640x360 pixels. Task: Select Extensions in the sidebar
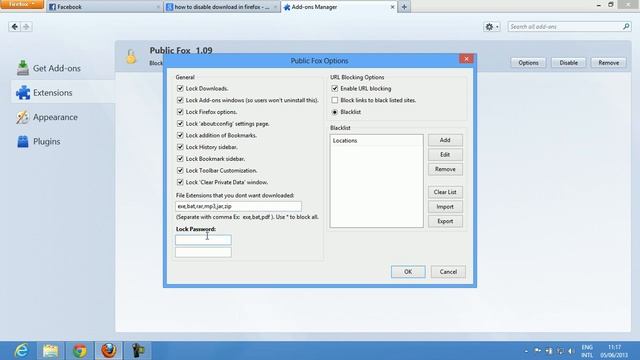(x=62, y=93)
